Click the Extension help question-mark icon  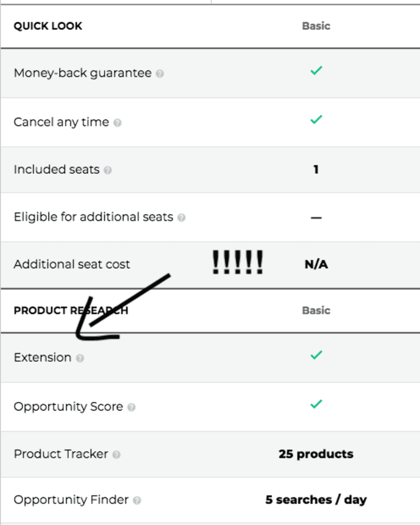[80, 358]
